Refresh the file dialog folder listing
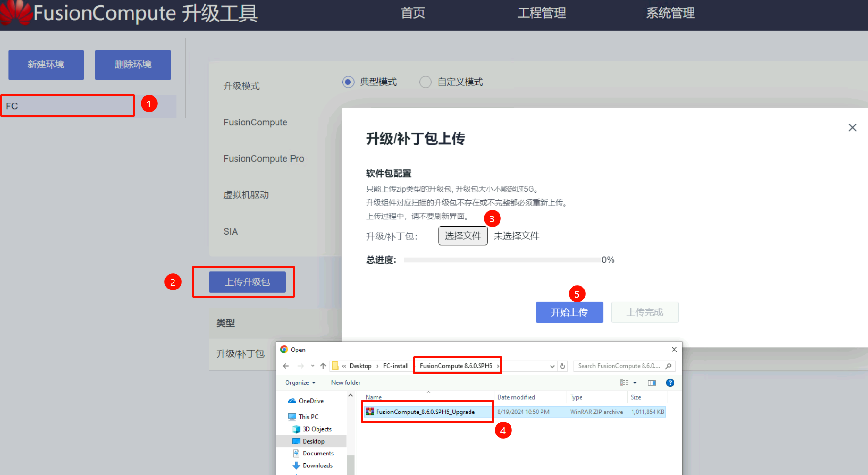868x475 pixels. click(562, 366)
